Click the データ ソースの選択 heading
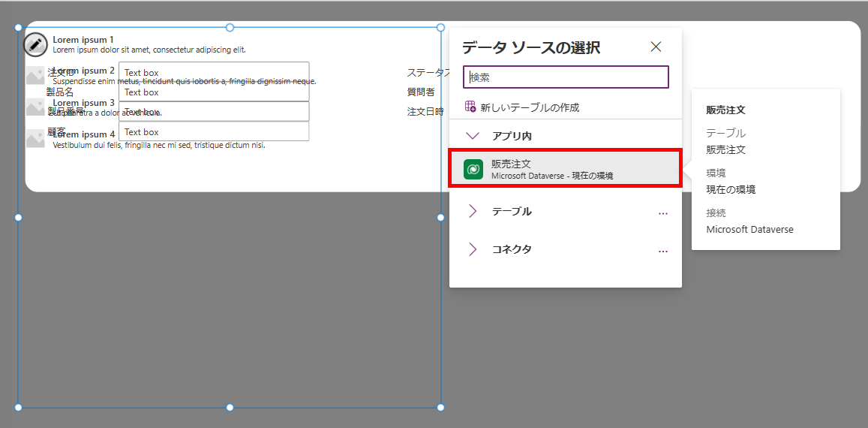This screenshot has height=428, width=868. 531,47
